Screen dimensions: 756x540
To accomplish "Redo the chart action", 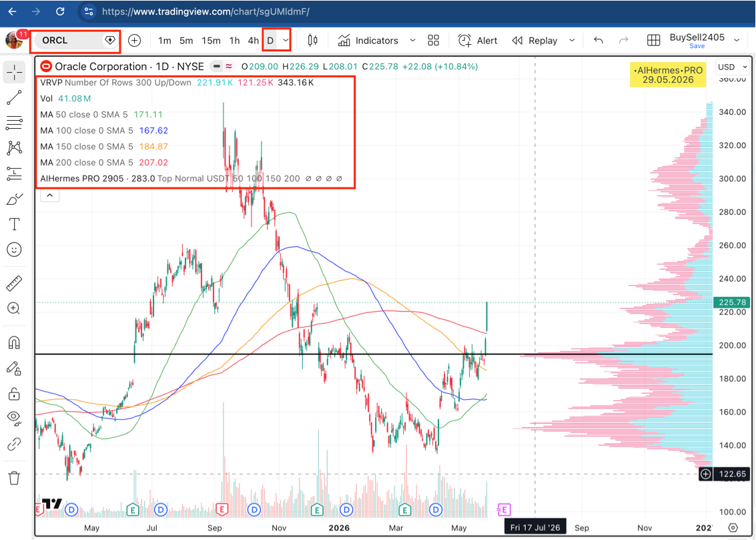I will pos(623,41).
